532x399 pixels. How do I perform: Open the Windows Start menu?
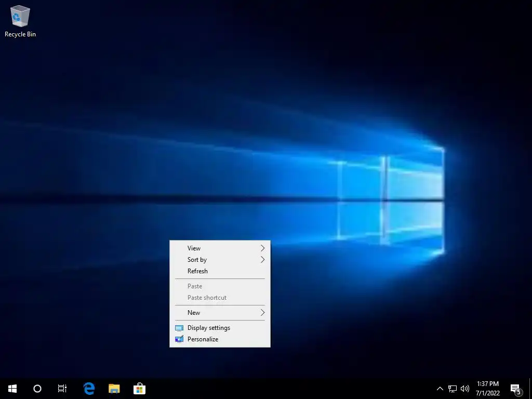[12, 389]
